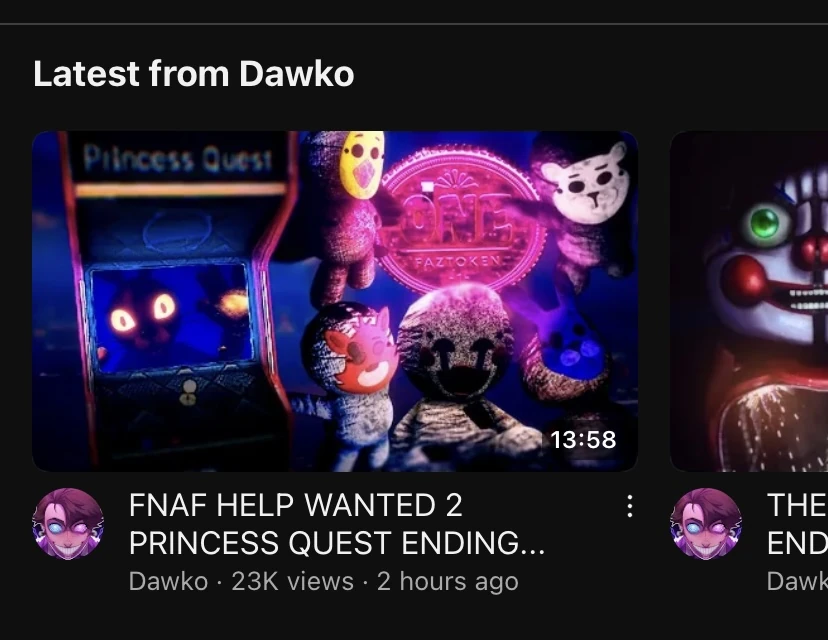The height and width of the screenshot is (640, 828).
Task: Click the channel name under second video
Action: [x=797, y=581]
